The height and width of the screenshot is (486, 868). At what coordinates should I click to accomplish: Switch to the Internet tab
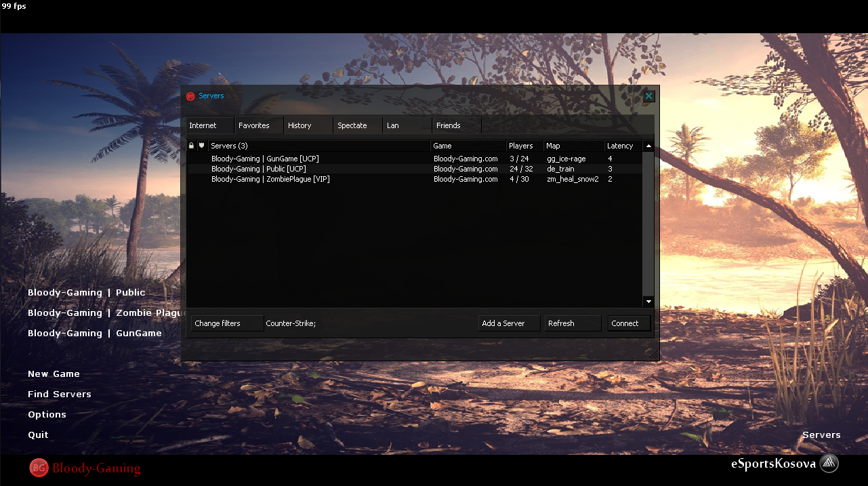point(210,125)
